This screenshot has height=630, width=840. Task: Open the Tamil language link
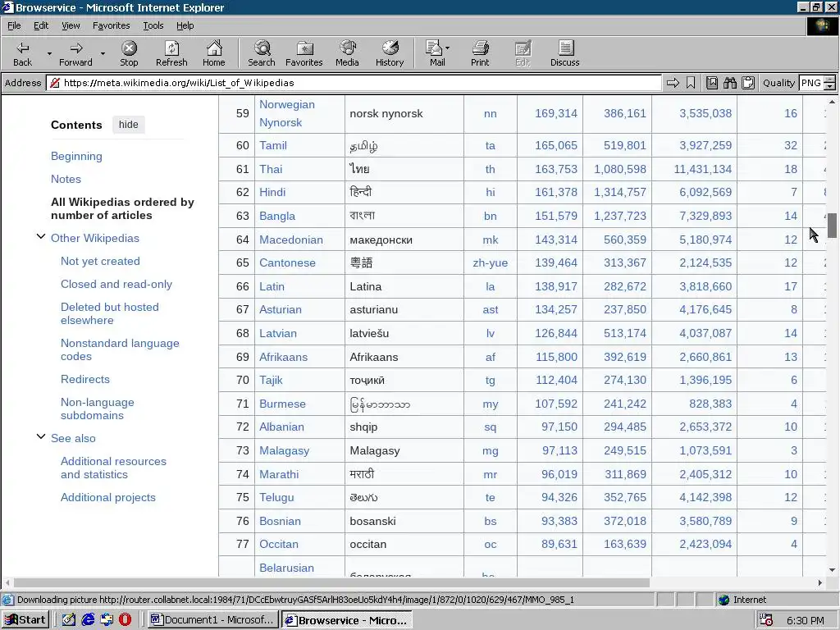(273, 145)
